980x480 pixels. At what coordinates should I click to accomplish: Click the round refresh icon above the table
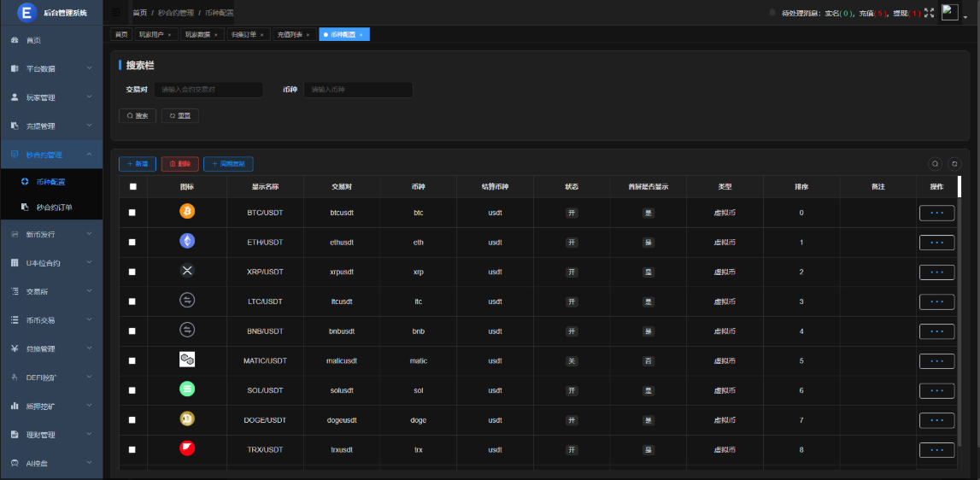coord(954,164)
